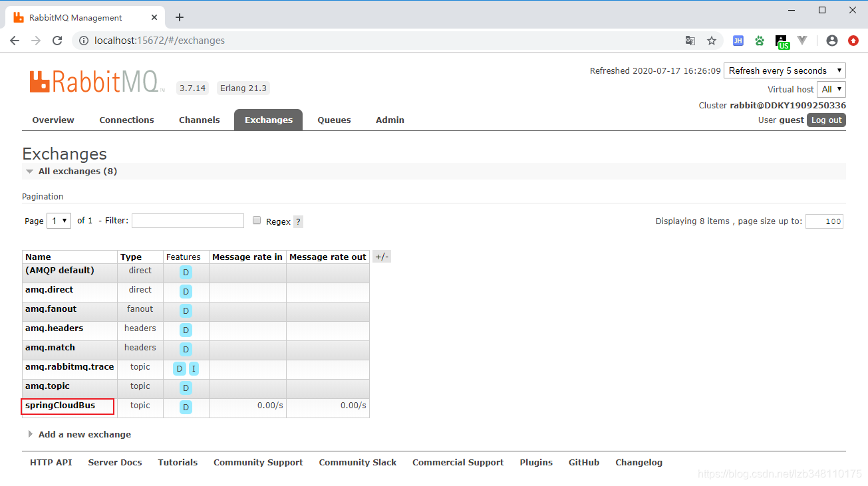Sort by Message rate in header
The width and height of the screenshot is (868, 486).
[x=247, y=257]
